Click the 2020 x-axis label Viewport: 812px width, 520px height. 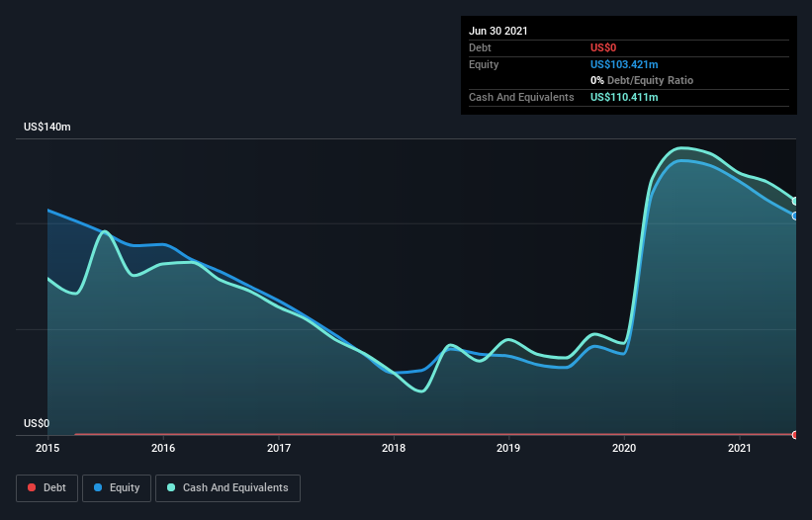pos(624,448)
